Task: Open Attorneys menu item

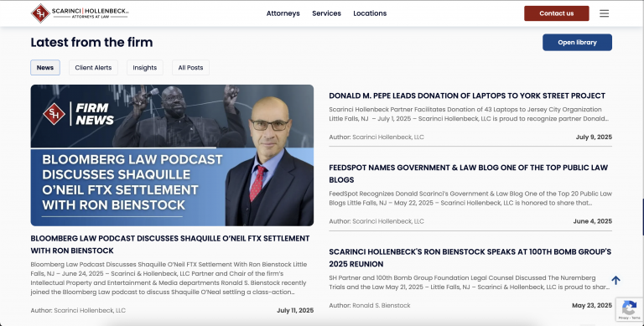Action: click(x=283, y=13)
